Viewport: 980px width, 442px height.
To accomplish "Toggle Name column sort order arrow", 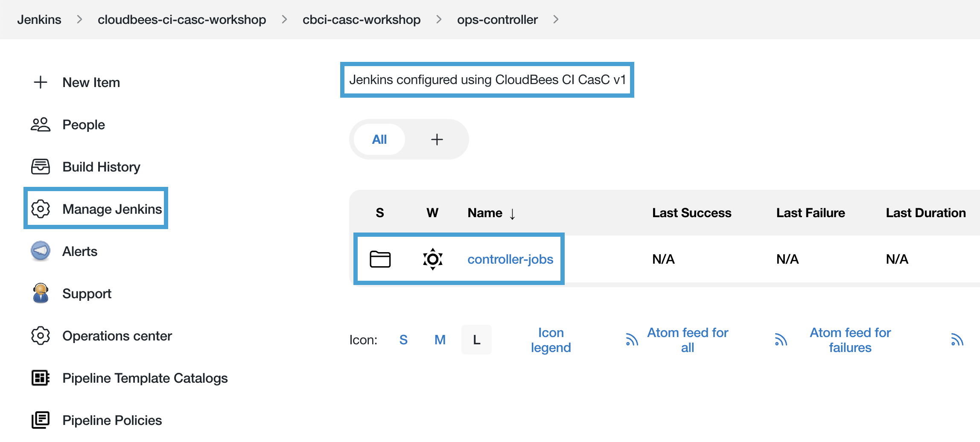I will (x=512, y=213).
